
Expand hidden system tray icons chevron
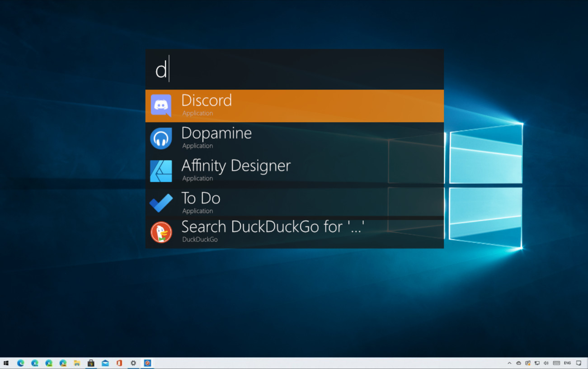[509, 363]
